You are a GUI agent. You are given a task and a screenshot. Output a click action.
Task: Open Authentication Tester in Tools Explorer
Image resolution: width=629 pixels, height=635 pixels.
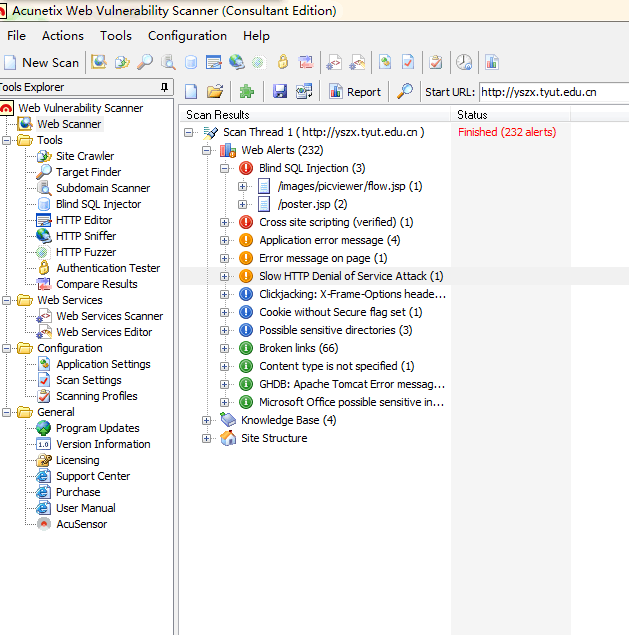pyautogui.click(x=108, y=268)
